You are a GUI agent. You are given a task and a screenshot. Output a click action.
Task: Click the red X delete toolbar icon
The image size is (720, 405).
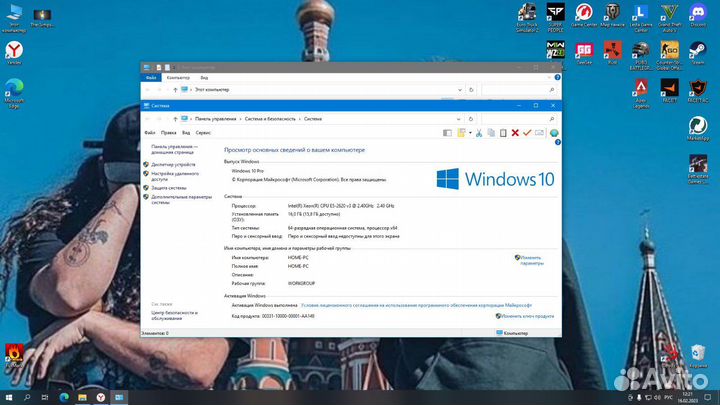515,133
